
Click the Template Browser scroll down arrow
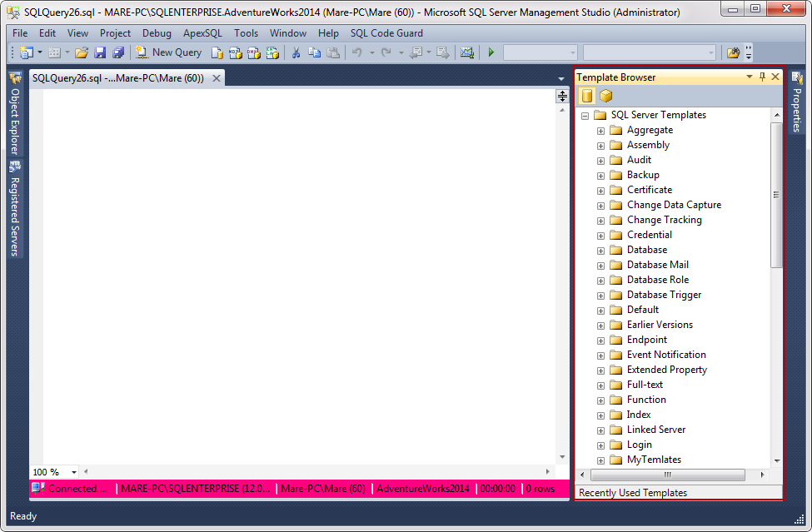coord(777,460)
